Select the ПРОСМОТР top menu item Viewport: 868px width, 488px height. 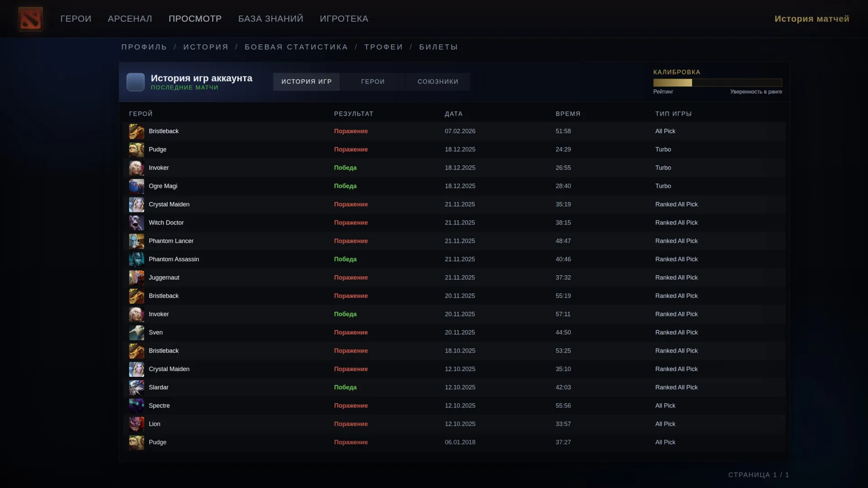coord(195,19)
